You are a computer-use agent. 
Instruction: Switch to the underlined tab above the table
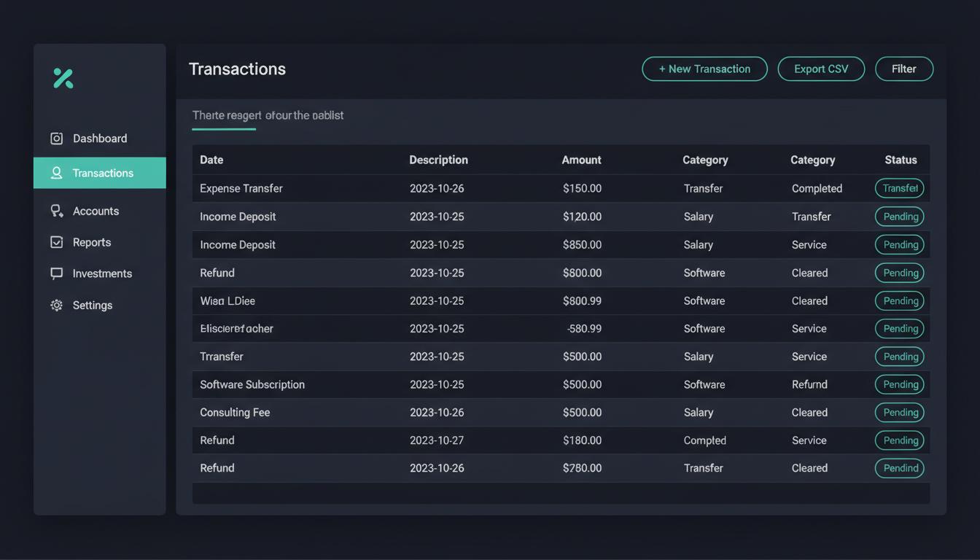click(224, 115)
